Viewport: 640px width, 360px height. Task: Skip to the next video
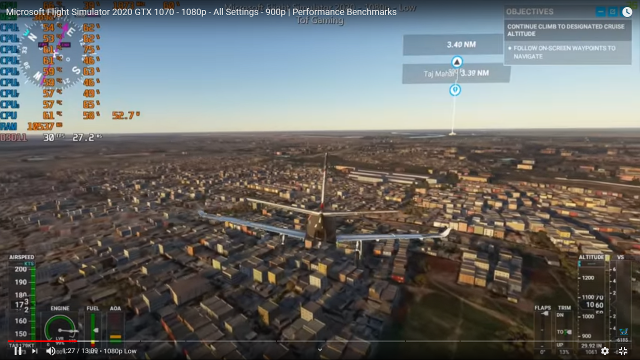point(35,351)
